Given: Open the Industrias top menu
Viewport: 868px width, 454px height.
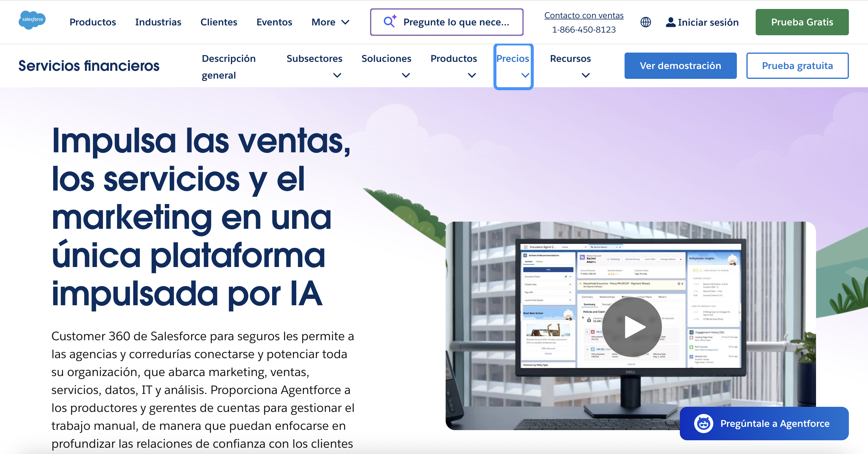Looking at the screenshot, I should pos(158,22).
